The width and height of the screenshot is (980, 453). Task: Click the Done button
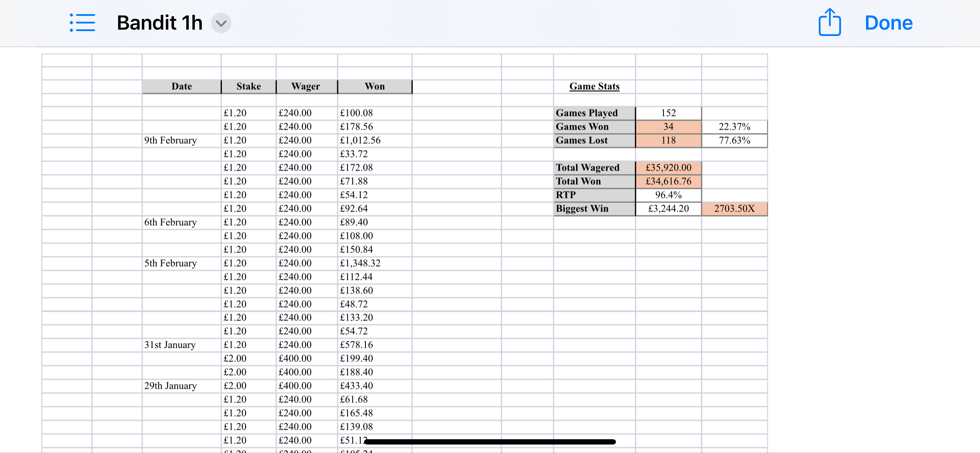point(888,23)
